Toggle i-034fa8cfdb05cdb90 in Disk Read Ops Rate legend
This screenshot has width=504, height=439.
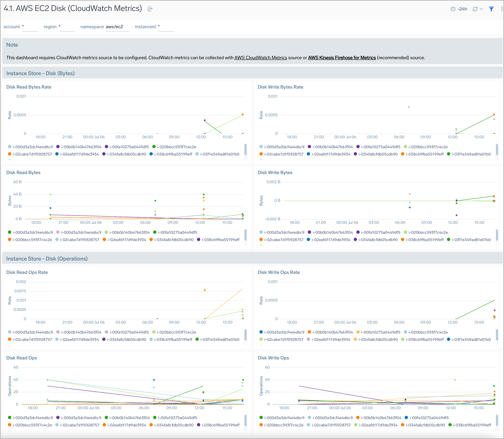(x=124, y=340)
